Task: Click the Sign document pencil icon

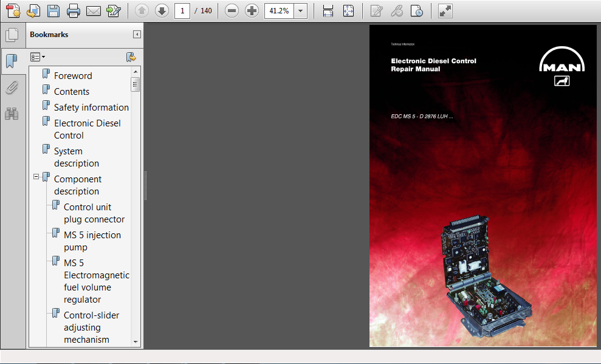Action: pyautogui.click(x=376, y=11)
